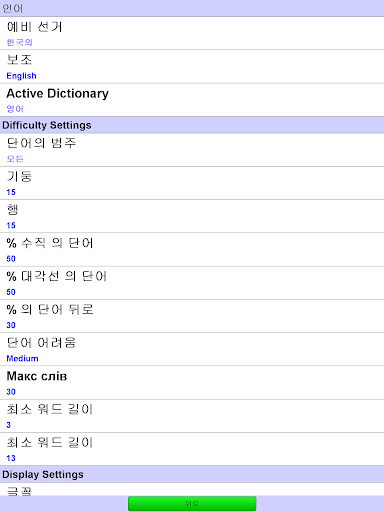Tap the green 뒤로 back button
Image resolution: width=384 pixels, height=512 pixels.
pos(192,503)
